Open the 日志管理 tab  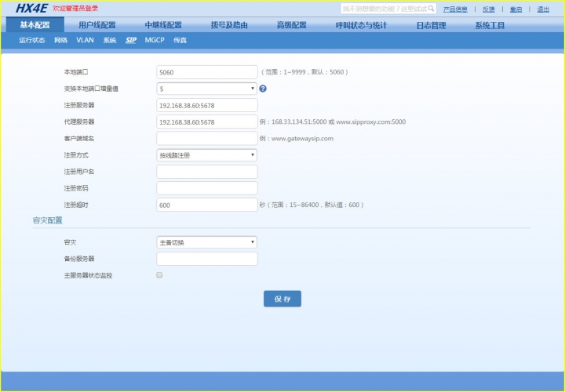click(x=431, y=25)
